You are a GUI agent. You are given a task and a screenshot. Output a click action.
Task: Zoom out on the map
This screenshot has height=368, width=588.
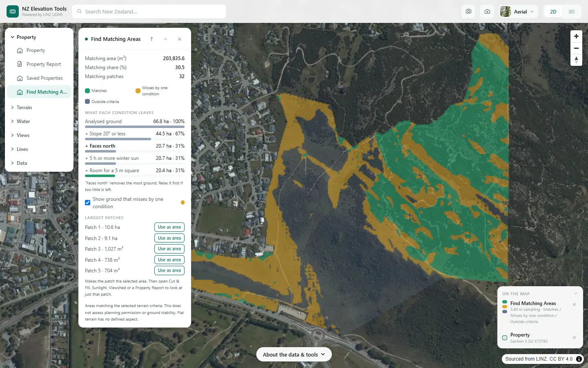[x=576, y=48]
